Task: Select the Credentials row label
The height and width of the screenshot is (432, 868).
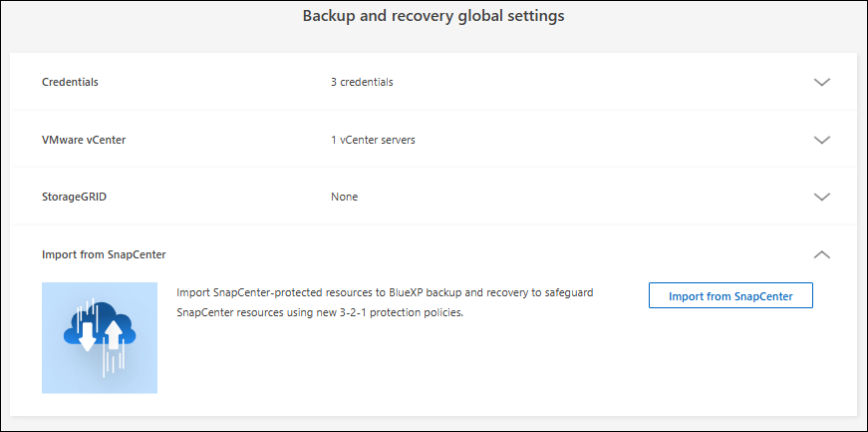Action: [x=70, y=82]
